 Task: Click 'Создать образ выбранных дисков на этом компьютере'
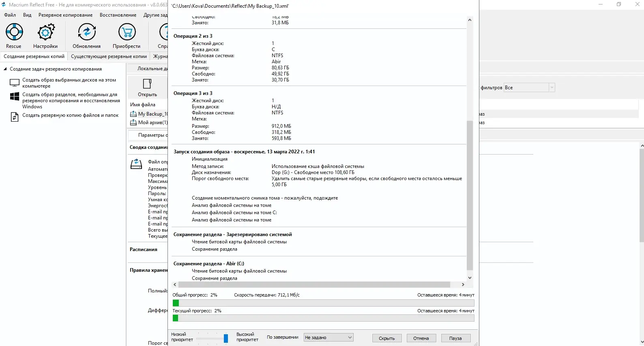tap(69, 83)
